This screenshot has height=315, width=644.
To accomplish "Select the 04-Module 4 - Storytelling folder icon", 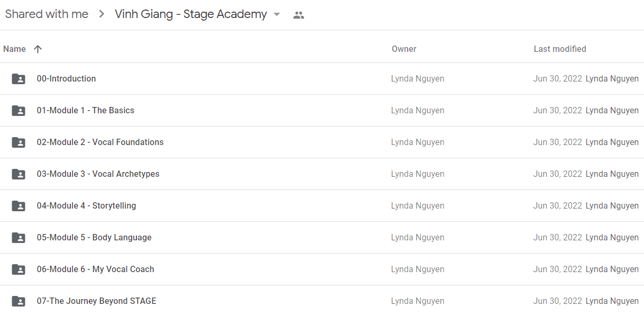I will 19,206.
